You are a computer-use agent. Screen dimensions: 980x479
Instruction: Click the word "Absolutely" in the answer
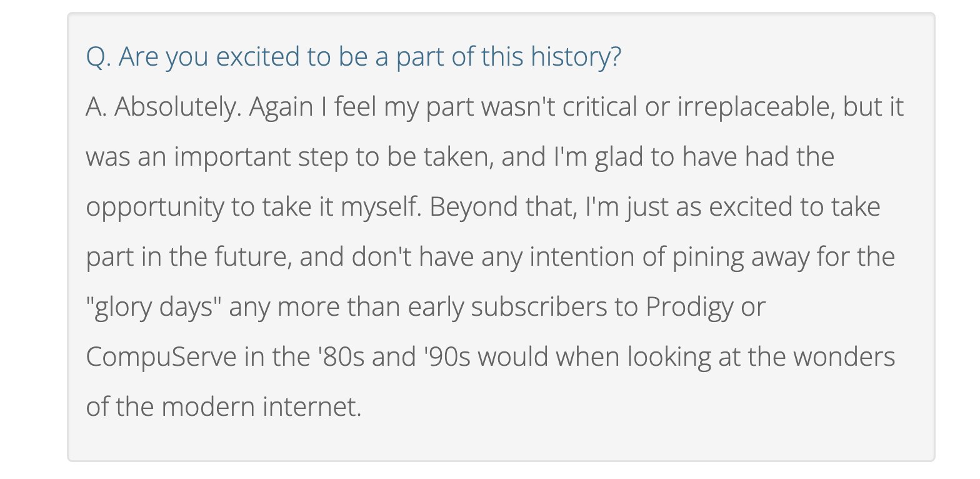pyautogui.click(x=177, y=107)
